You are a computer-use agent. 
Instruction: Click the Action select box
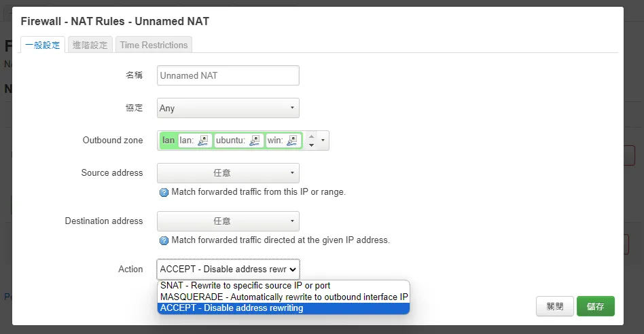[x=228, y=269]
